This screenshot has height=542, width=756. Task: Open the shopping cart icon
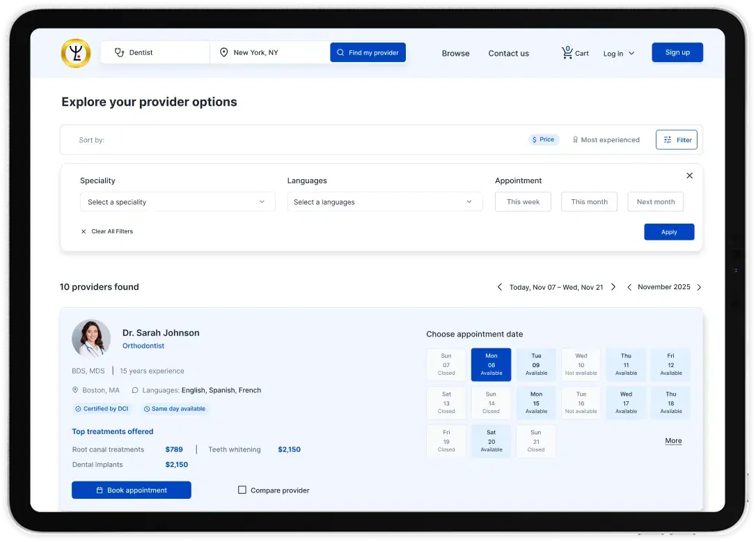[567, 52]
